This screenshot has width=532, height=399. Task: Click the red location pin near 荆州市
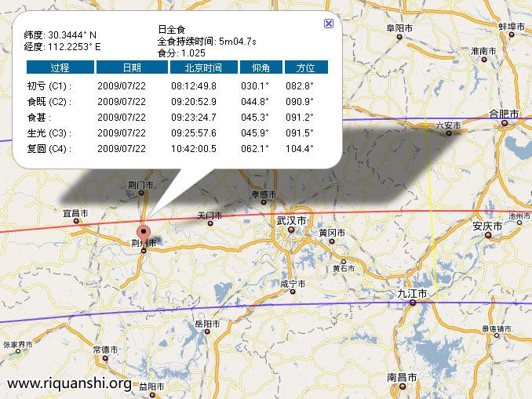point(144,235)
